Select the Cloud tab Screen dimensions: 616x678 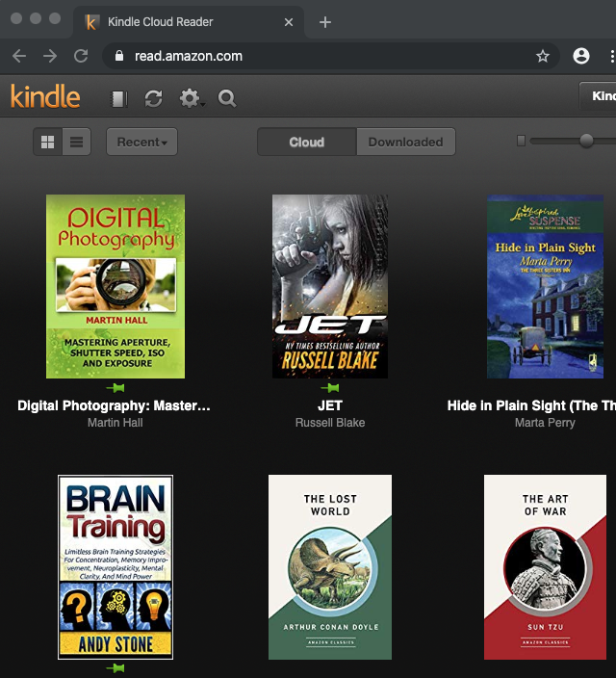(x=307, y=142)
